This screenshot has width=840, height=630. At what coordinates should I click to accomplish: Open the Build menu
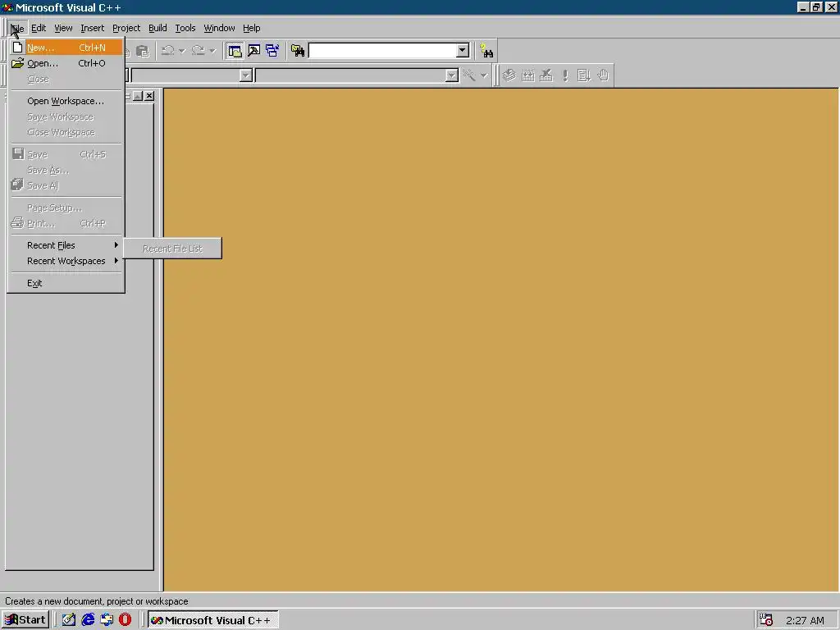157,28
